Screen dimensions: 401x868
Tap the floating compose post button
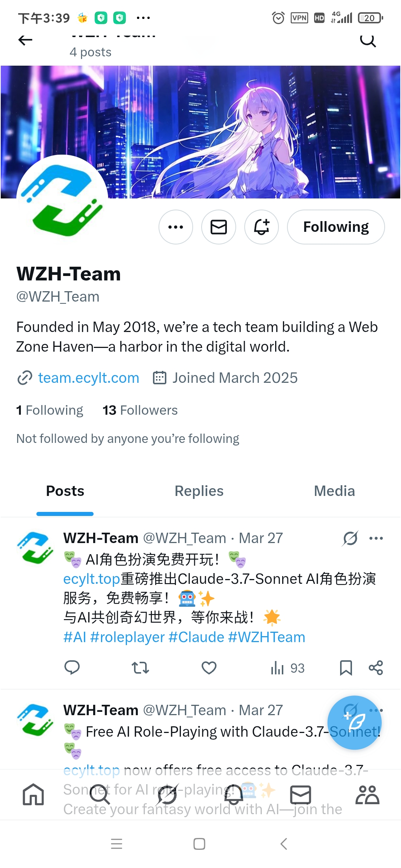[355, 723]
